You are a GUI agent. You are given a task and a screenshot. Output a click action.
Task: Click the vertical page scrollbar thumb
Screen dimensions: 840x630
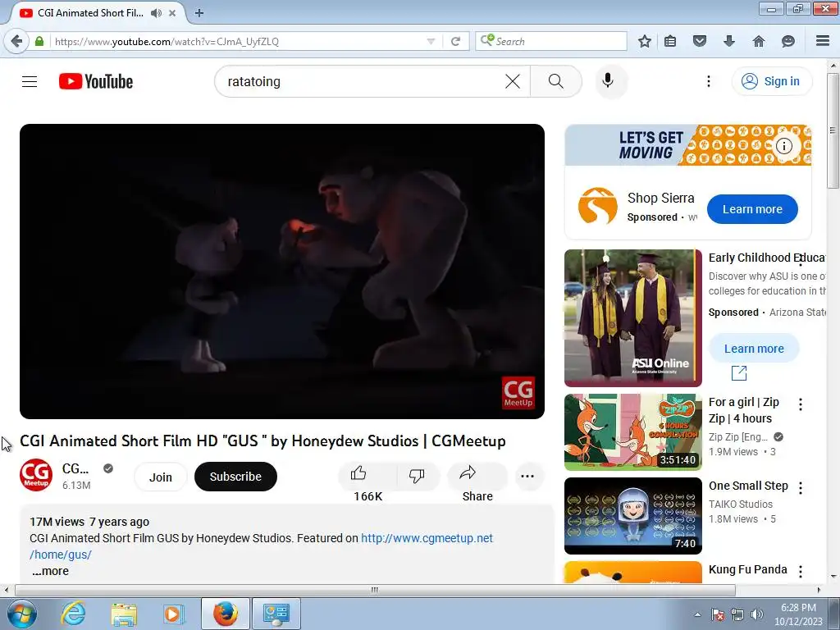coord(833,130)
